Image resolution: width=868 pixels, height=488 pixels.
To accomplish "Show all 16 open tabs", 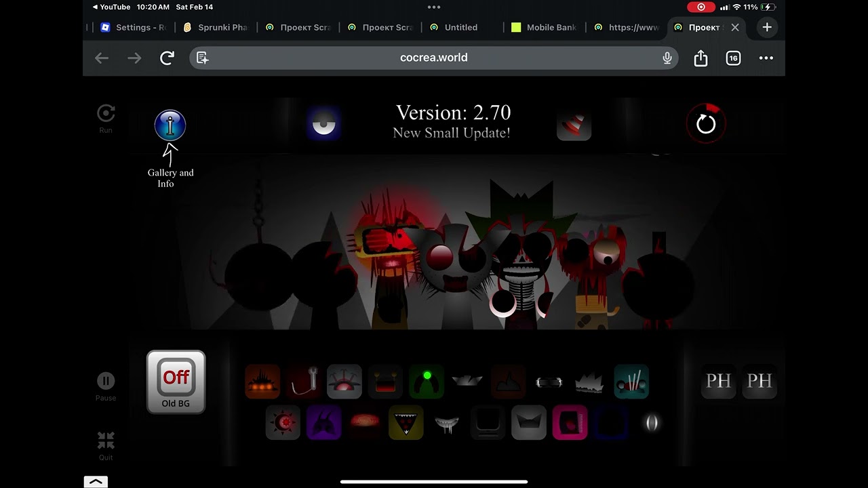I will 733,58.
